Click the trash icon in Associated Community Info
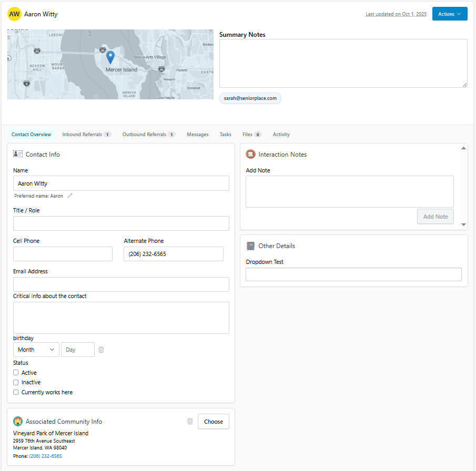The image size is (476, 471). click(x=190, y=421)
